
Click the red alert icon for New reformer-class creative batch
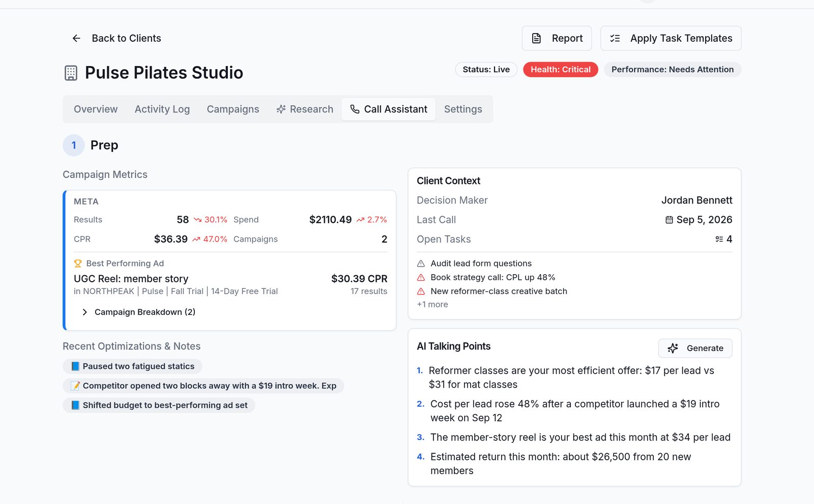tap(421, 291)
